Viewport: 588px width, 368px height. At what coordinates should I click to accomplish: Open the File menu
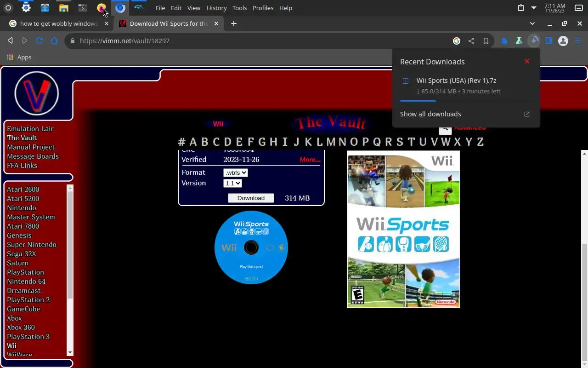click(160, 8)
